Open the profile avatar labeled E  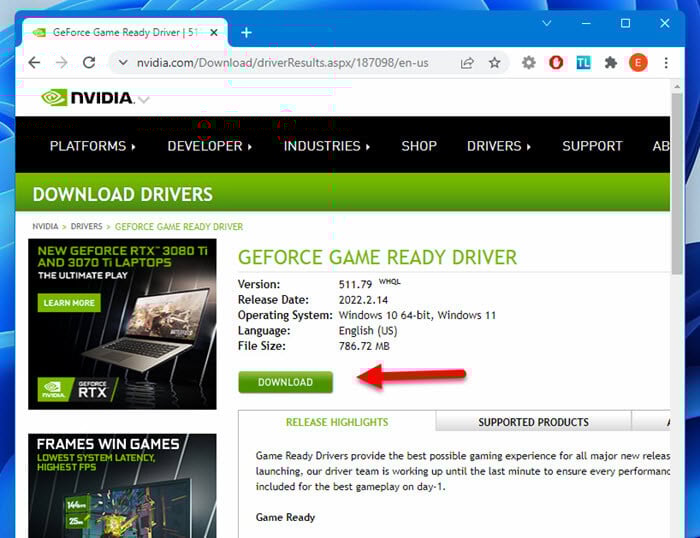(x=638, y=63)
